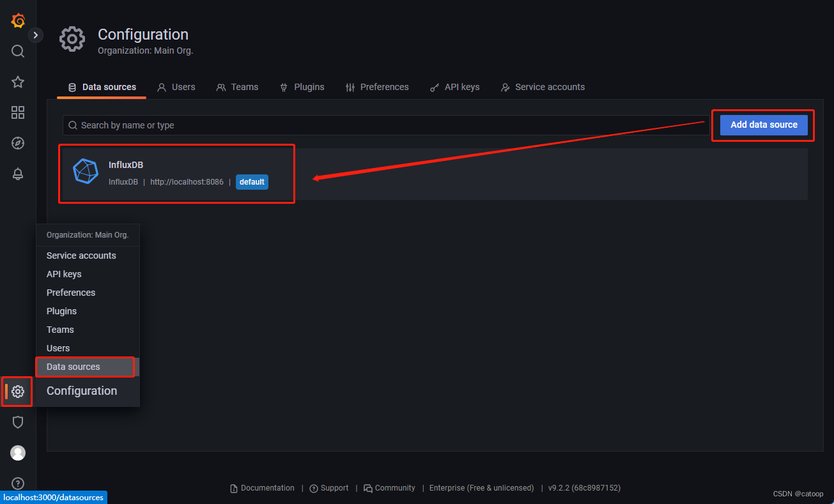
Task: Open the Dashboards four-squares icon
Action: [x=18, y=112]
